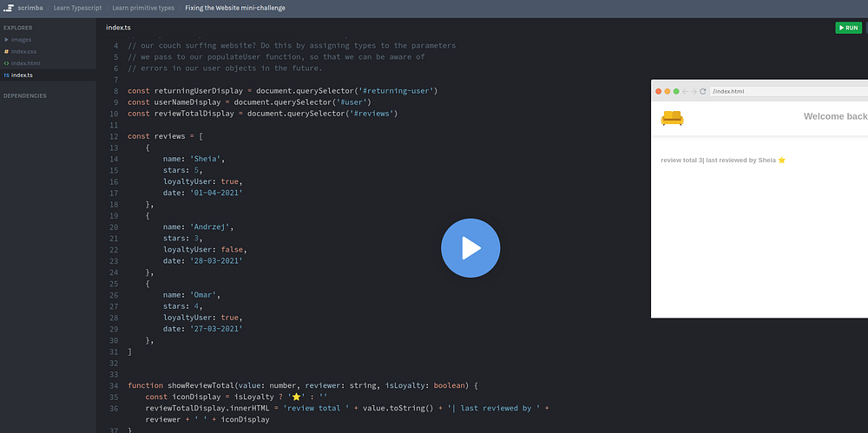Click the reviewTotalDisplay.innerHTML code on line 36
868x433 pixels.
[x=207, y=408]
